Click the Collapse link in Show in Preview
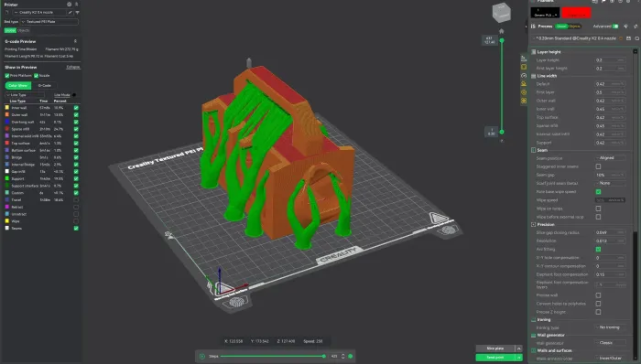 [72, 67]
